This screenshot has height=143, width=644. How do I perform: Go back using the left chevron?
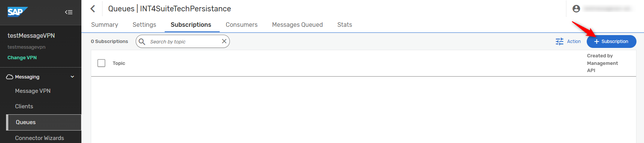pos(93,9)
